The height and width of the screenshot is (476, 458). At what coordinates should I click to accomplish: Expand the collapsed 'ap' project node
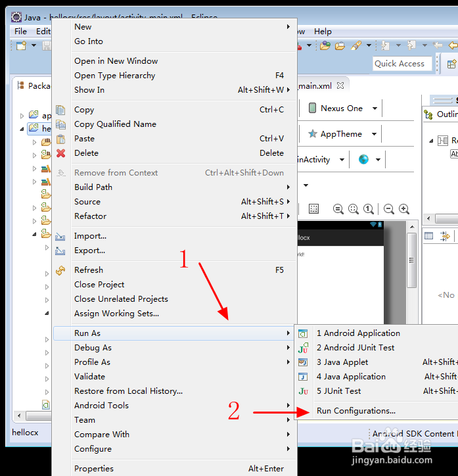pos(22,116)
